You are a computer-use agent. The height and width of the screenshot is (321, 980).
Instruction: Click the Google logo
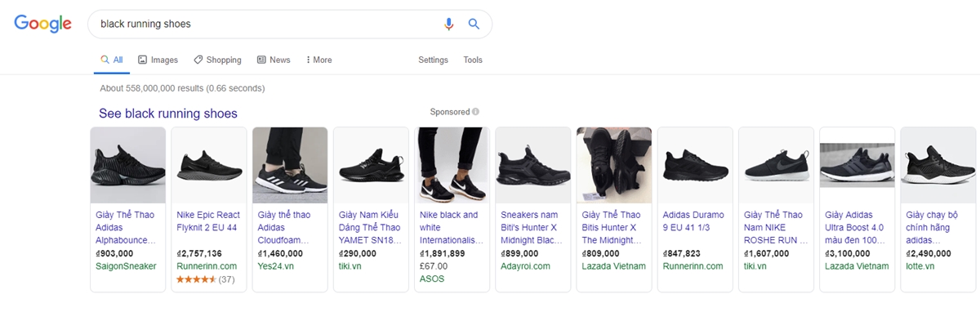pyautogui.click(x=42, y=24)
